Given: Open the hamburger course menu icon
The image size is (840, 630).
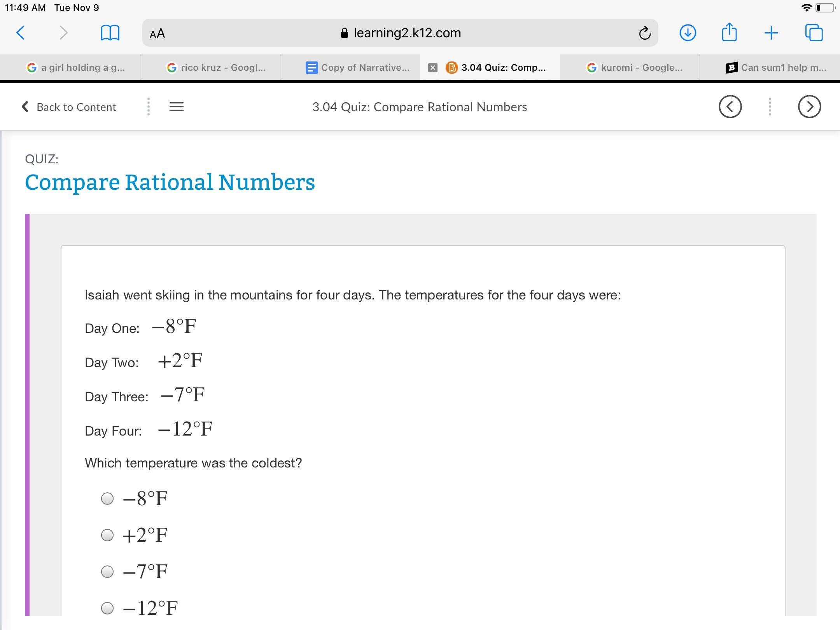Looking at the screenshot, I should tap(177, 107).
